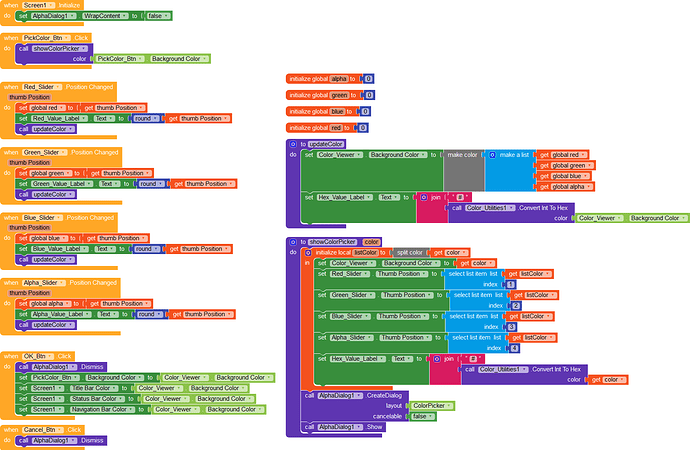Viewport: 690px width, 450px height.
Task: Click the split color block
Action: pyautogui.click(x=410, y=252)
